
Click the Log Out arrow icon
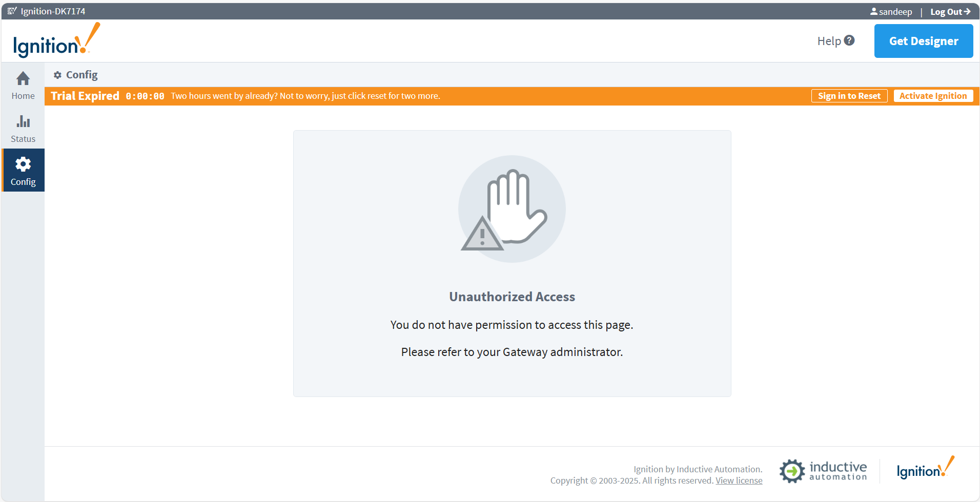point(967,11)
